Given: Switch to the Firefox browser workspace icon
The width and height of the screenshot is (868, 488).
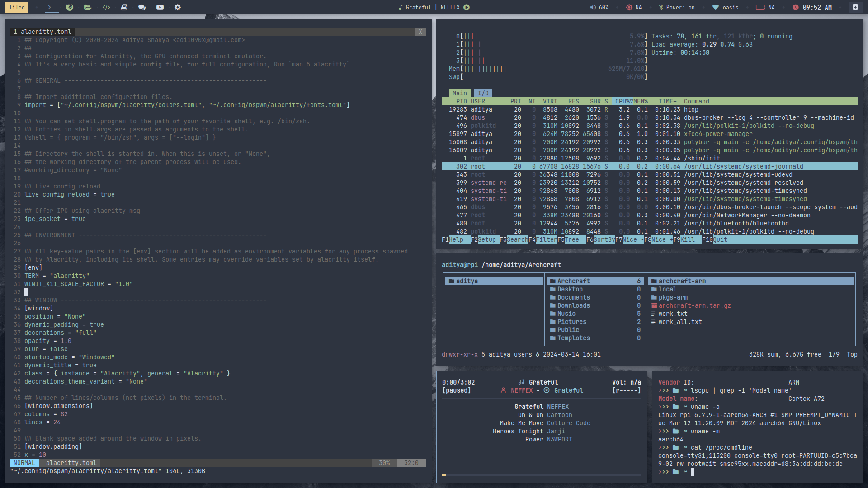Looking at the screenshot, I should point(70,7).
